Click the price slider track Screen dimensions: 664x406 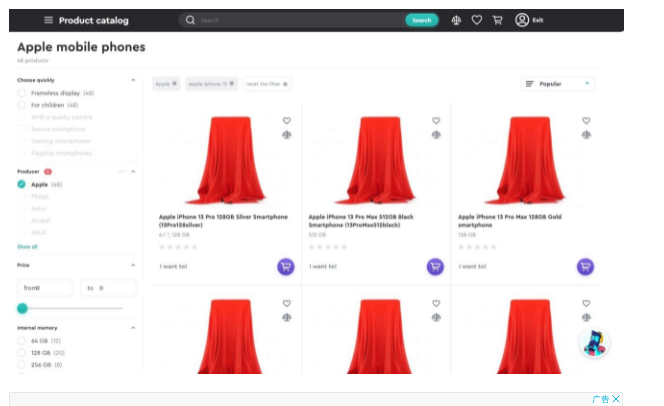point(72,308)
